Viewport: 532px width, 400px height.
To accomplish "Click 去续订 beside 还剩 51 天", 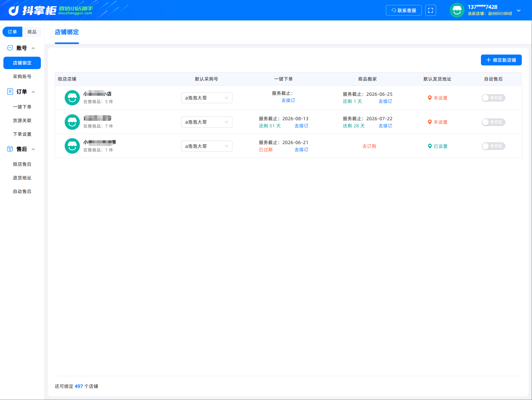I will (x=301, y=126).
